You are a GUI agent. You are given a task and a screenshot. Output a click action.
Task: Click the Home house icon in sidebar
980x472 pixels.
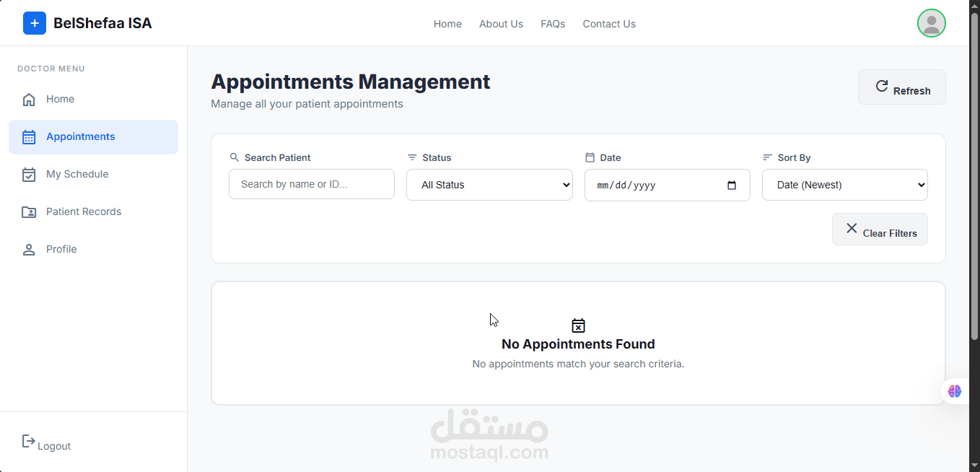tap(29, 100)
